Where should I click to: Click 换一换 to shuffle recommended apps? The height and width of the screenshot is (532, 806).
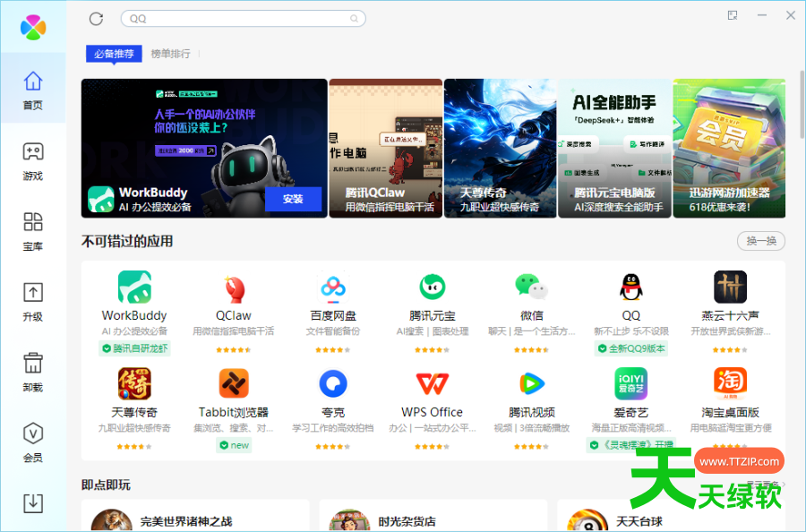pos(760,241)
